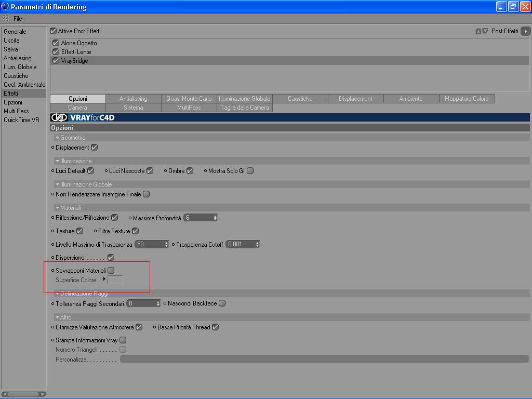Open the Illuminazione Globale tab
Viewport: 532px width, 399px height.
point(245,99)
